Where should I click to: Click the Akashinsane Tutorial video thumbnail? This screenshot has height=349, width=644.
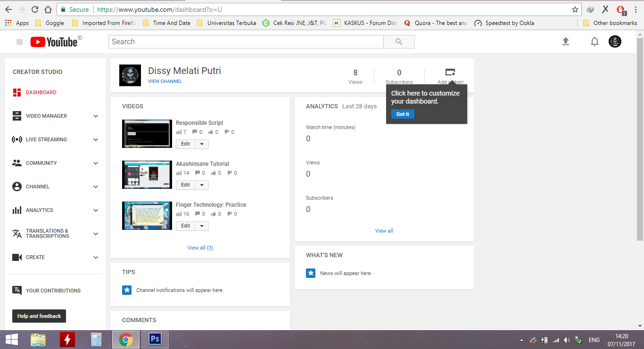click(x=147, y=175)
